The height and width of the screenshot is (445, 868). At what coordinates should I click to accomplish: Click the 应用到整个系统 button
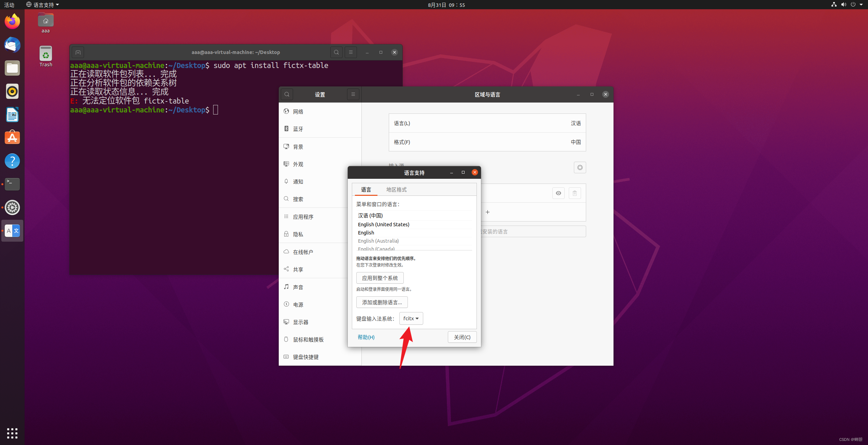pyautogui.click(x=380, y=278)
